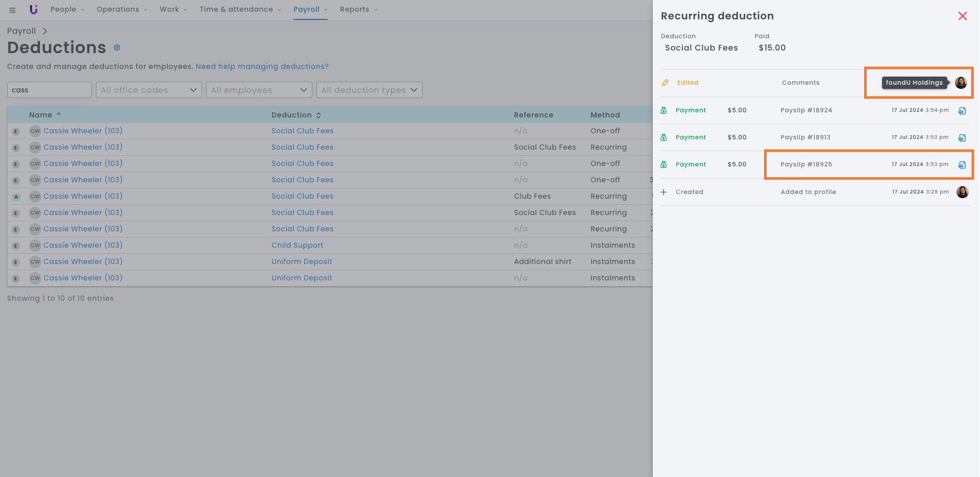Click the foundU logo icon
The width and height of the screenshot is (980, 477).
pyautogui.click(x=34, y=10)
